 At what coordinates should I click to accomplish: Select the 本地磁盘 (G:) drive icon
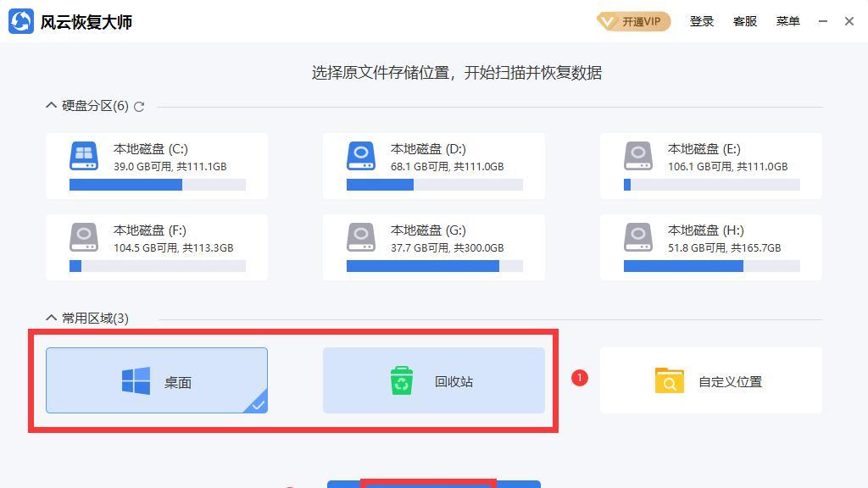click(x=361, y=237)
